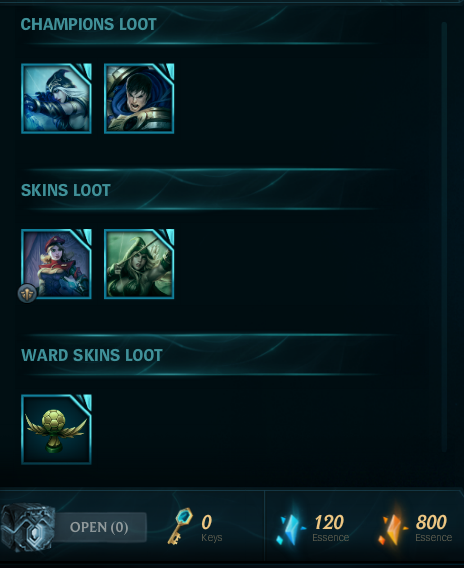Screen dimensions: 464x568
Task: Click the corner shard marker on Ashe tile
Action: pyautogui.click(x=84, y=71)
